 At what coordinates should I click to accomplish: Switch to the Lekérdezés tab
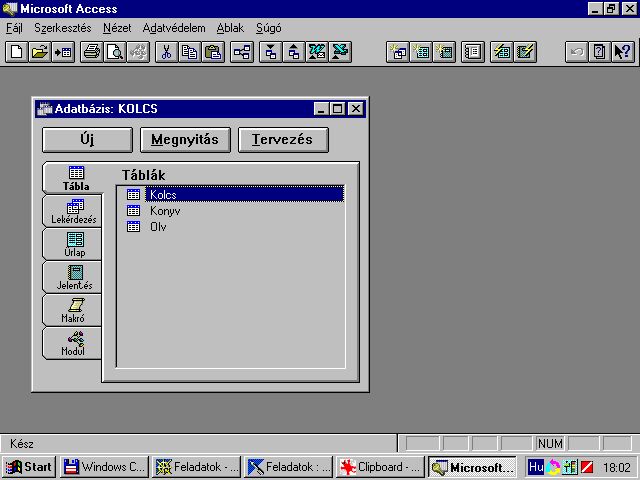click(72, 211)
